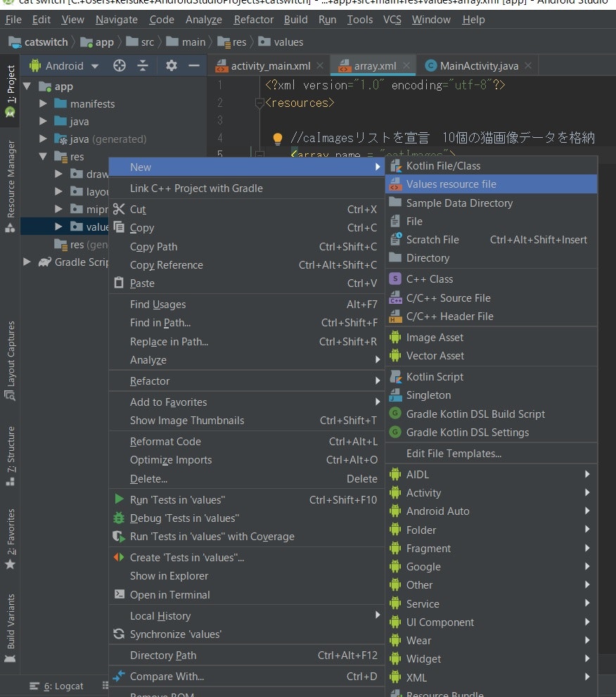The height and width of the screenshot is (697, 616).
Task: Expand the Widget submenu
Action: coord(491,658)
